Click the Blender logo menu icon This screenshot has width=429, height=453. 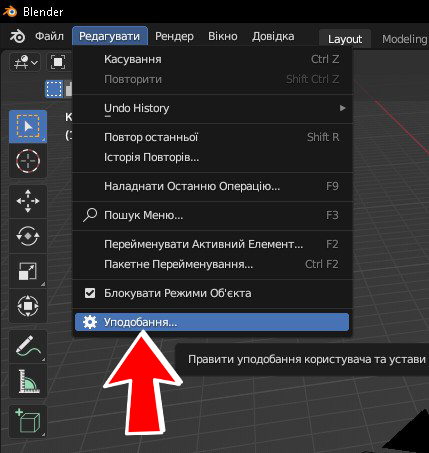pos(17,36)
